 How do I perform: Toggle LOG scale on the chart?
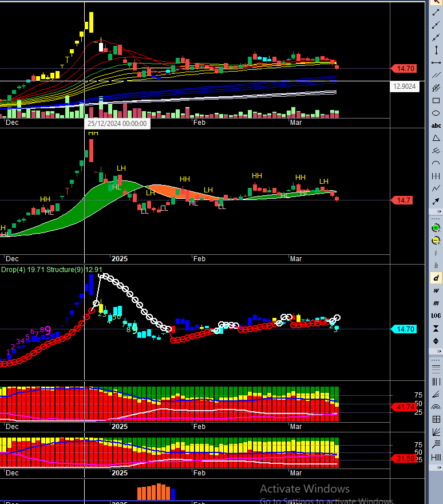pyautogui.click(x=436, y=316)
